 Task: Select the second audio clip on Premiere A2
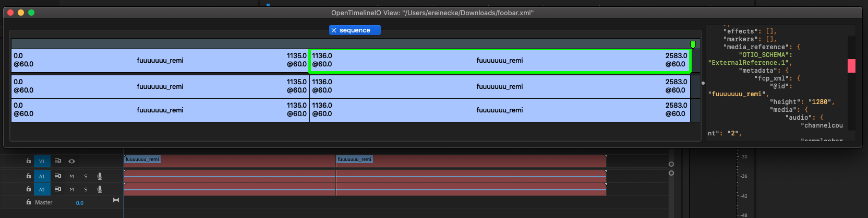471,189
